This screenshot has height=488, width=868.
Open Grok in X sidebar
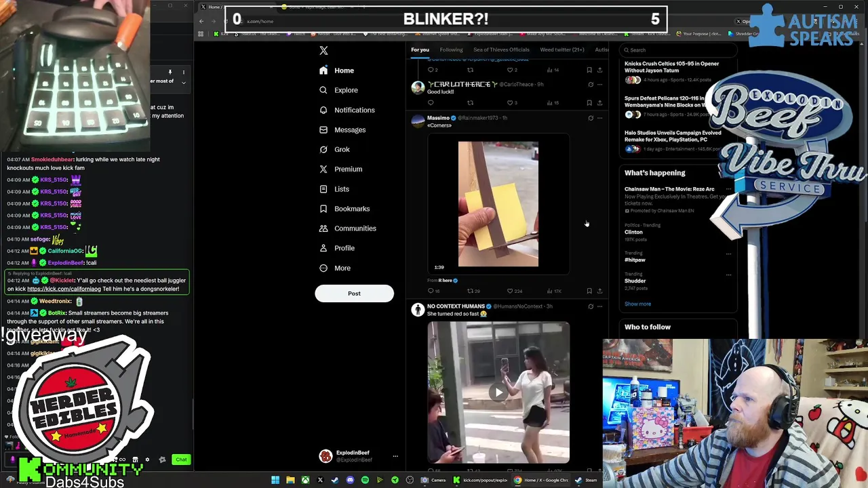334,149
